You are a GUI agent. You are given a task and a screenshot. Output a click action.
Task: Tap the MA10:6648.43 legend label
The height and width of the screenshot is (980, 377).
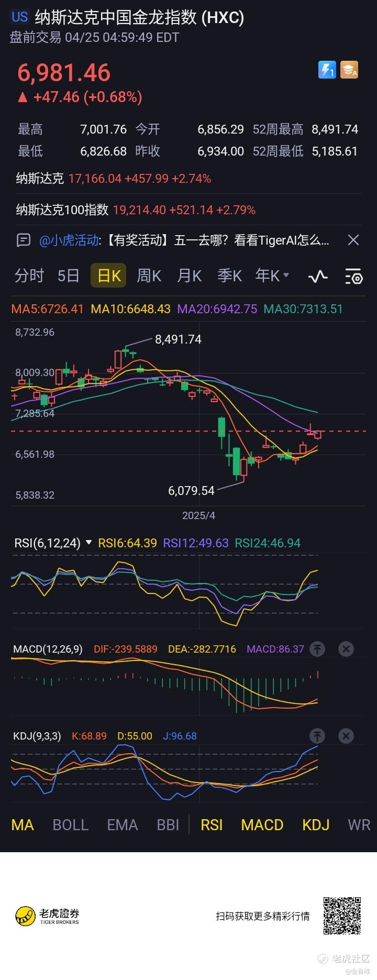pos(131,309)
